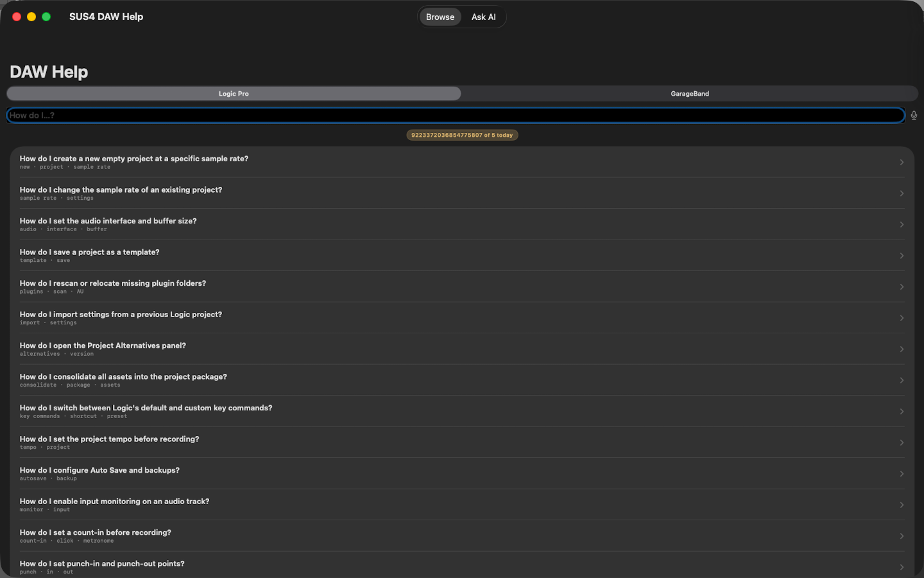This screenshot has height=578, width=924.
Task: Click chevron for project tempo row
Action: click(902, 442)
